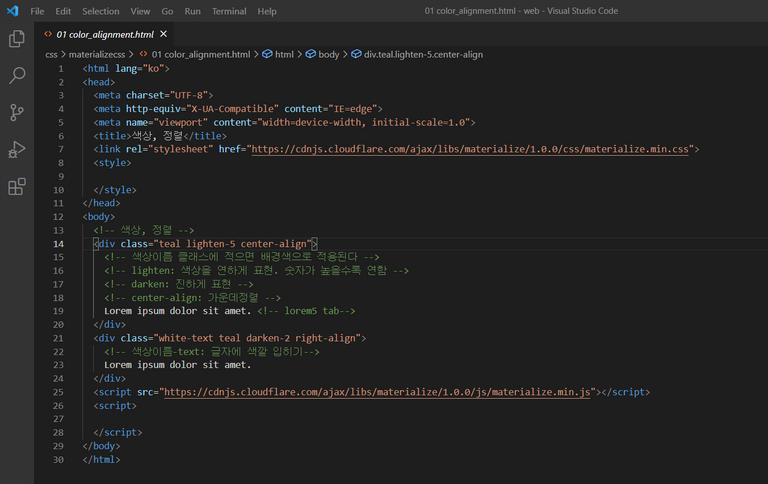Screen dimensions: 768x484
Task: Click the closing body tag
Action: click(x=101, y=446)
